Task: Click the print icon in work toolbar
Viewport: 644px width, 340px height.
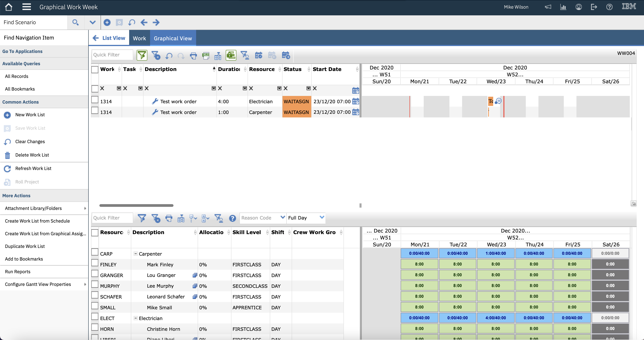Action: tap(193, 55)
